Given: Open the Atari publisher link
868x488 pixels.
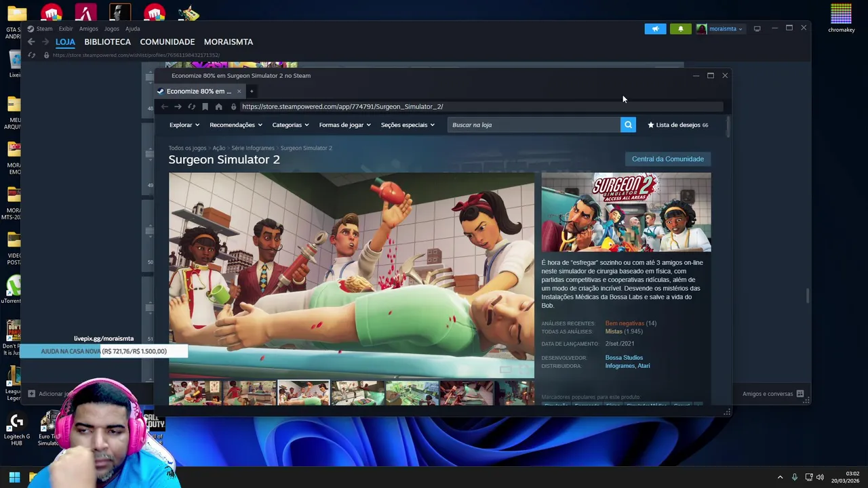Looking at the screenshot, I should [x=644, y=366].
